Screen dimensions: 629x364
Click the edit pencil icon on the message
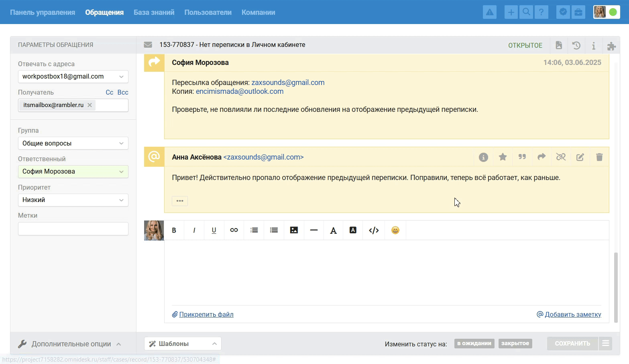click(x=580, y=157)
